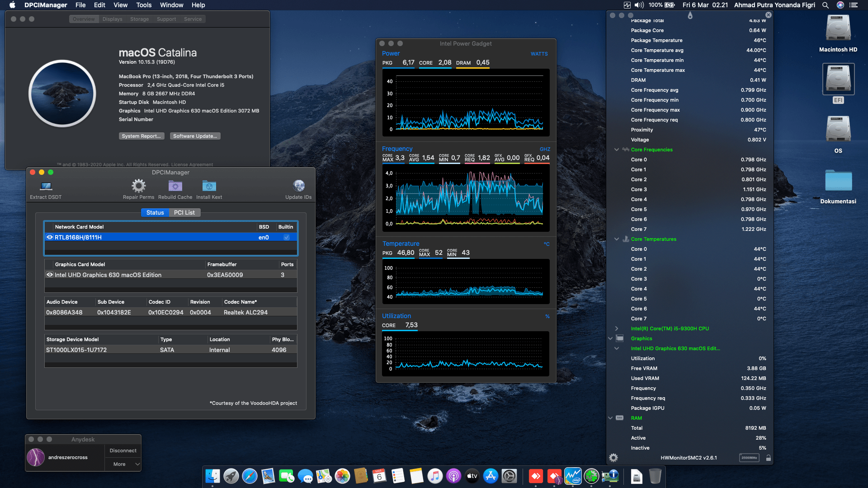Click the 2500MHz RAM badge in HWMonitorSMC2
868x488 pixels.
click(749, 458)
